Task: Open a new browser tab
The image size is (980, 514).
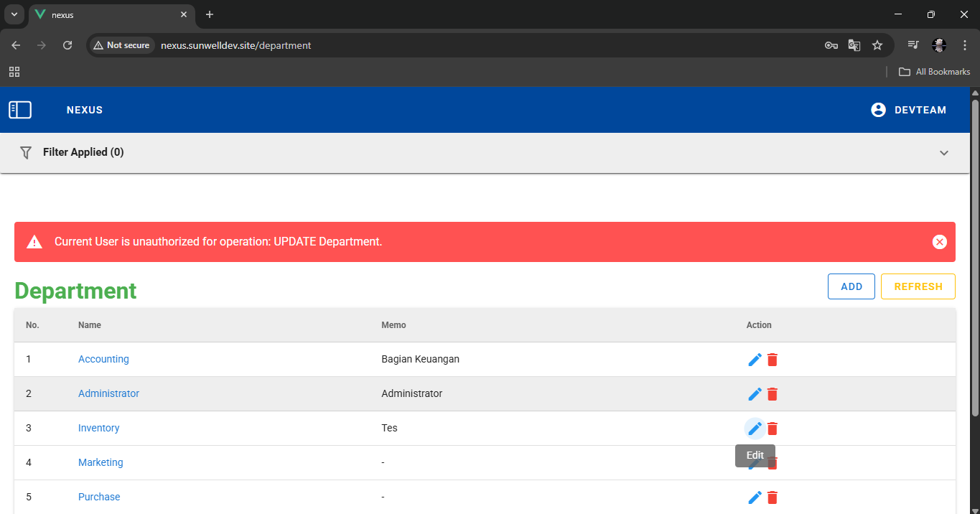Action: click(x=210, y=14)
